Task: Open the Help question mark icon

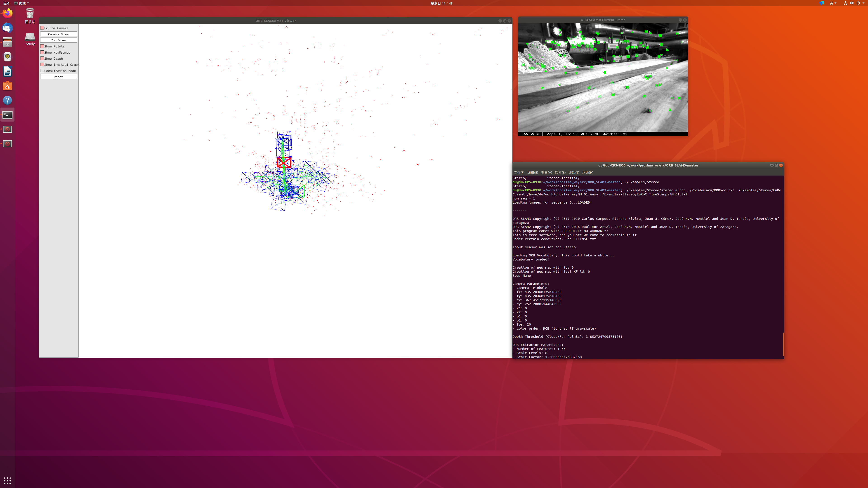Action: pos(7,100)
